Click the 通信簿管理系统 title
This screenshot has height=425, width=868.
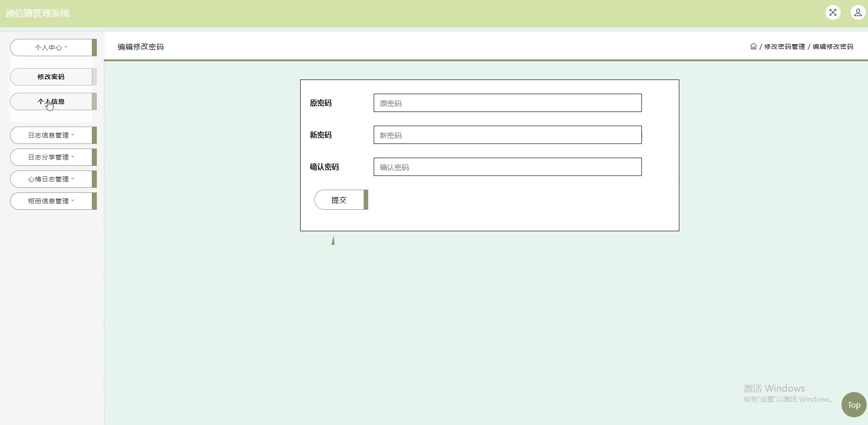pyautogui.click(x=37, y=13)
